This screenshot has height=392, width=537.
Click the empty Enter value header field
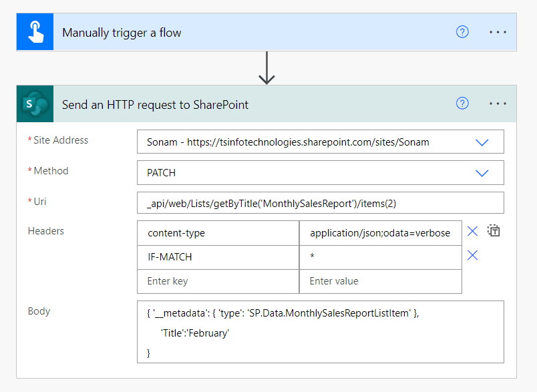[381, 281]
